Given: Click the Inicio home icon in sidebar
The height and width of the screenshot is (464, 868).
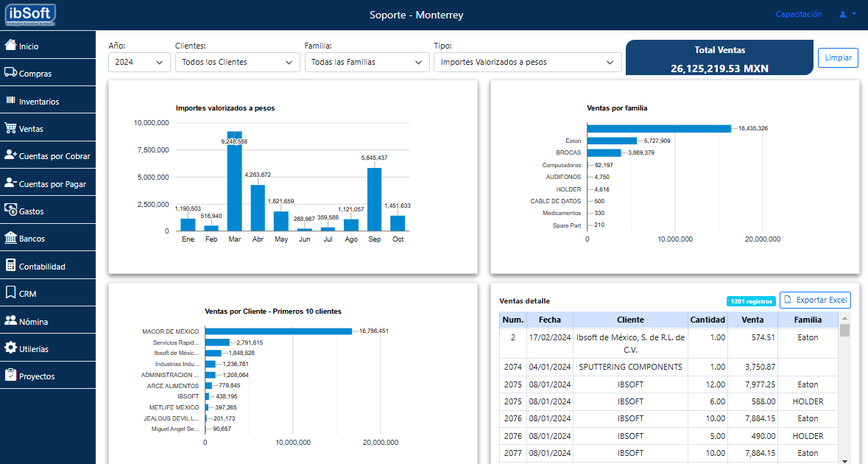Looking at the screenshot, I should click(x=10, y=45).
